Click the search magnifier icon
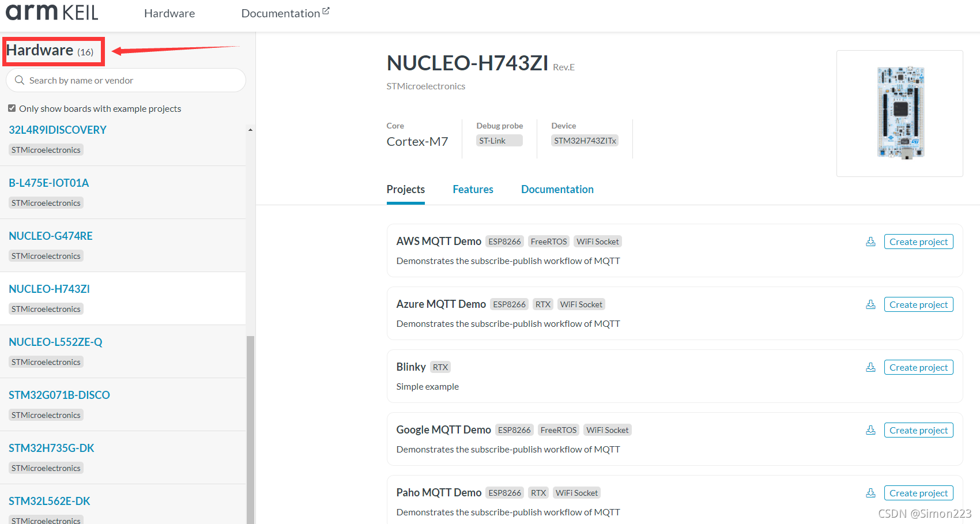 [20, 80]
